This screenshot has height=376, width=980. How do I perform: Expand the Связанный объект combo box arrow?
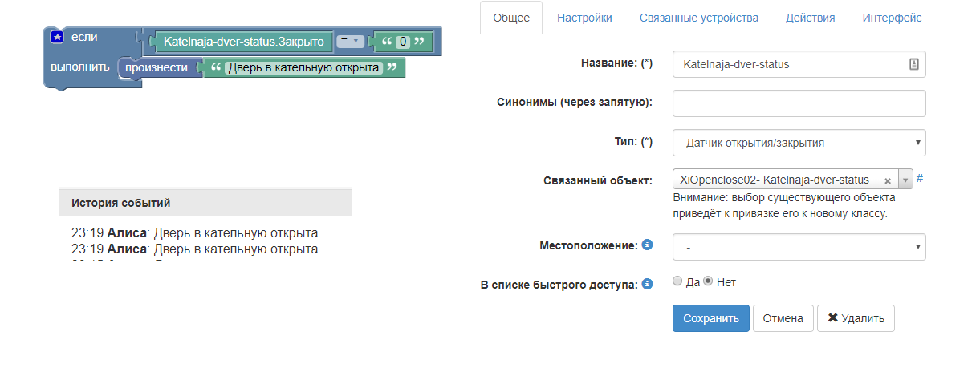click(906, 180)
